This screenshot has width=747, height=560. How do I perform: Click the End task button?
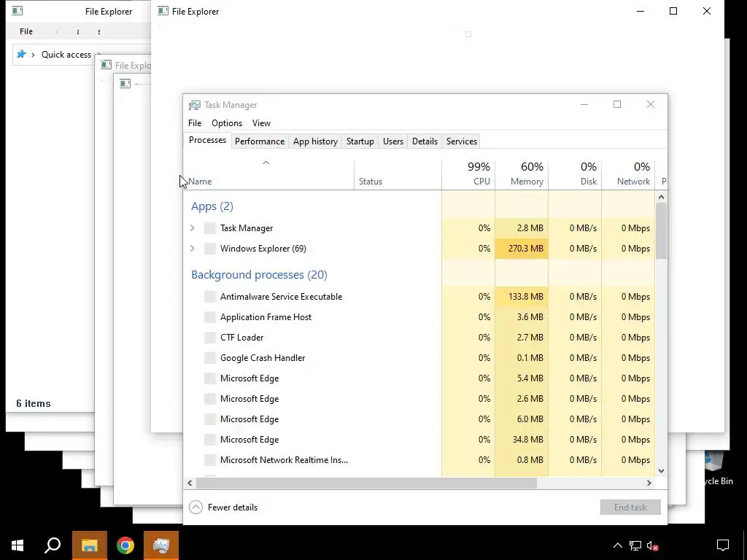point(630,507)
